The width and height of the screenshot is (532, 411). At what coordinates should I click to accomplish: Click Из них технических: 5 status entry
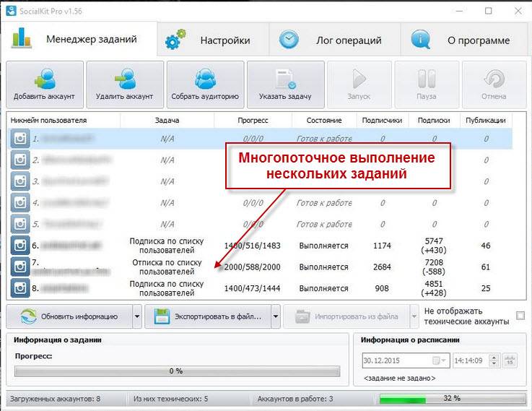[170, 399]
